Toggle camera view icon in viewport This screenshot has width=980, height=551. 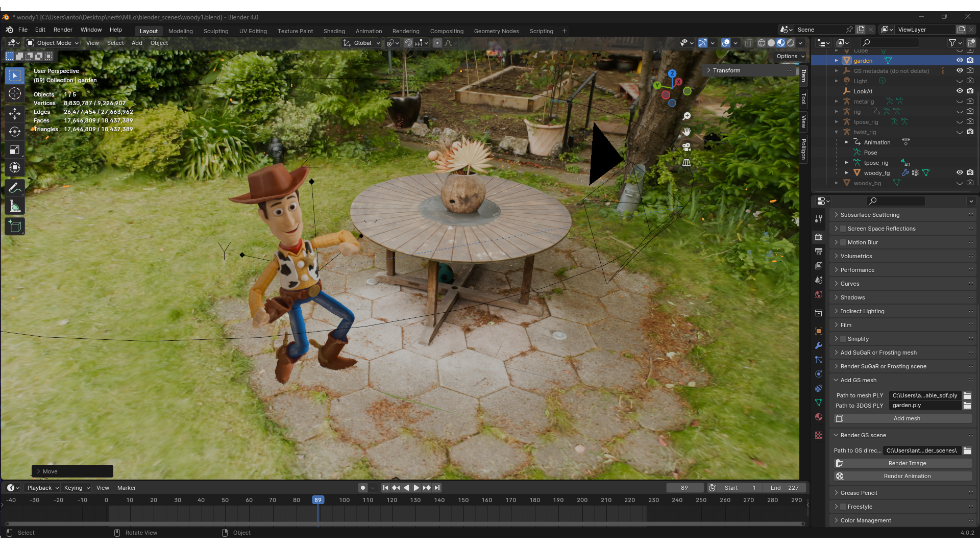(x=687, y=147)
